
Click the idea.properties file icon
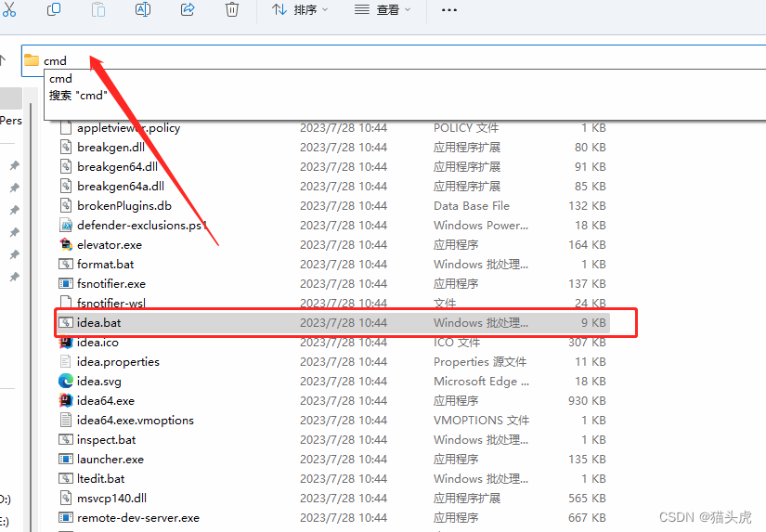tap(66, 361)
